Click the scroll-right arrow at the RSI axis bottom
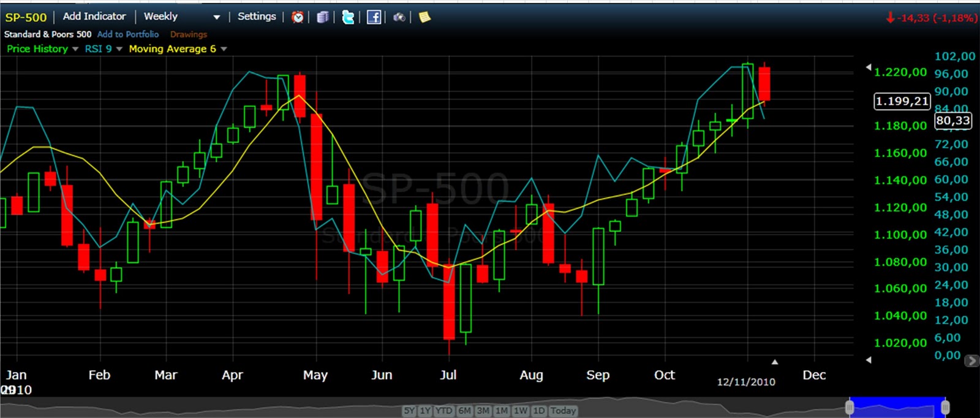Image resolution: width=980 pixels, height=418 pixels. (x=971, y=361)
